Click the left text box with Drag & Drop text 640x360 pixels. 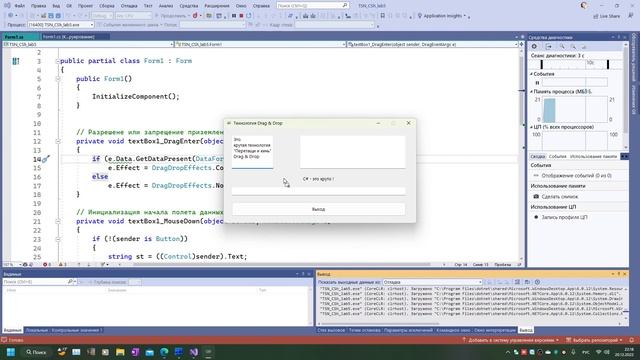[252, 151]
